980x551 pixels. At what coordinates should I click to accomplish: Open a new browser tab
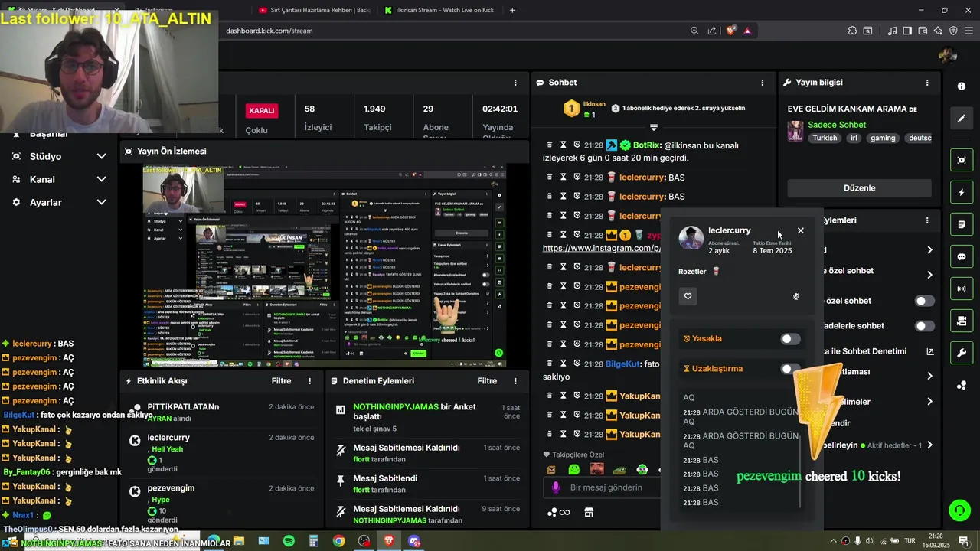pos(512,10)
